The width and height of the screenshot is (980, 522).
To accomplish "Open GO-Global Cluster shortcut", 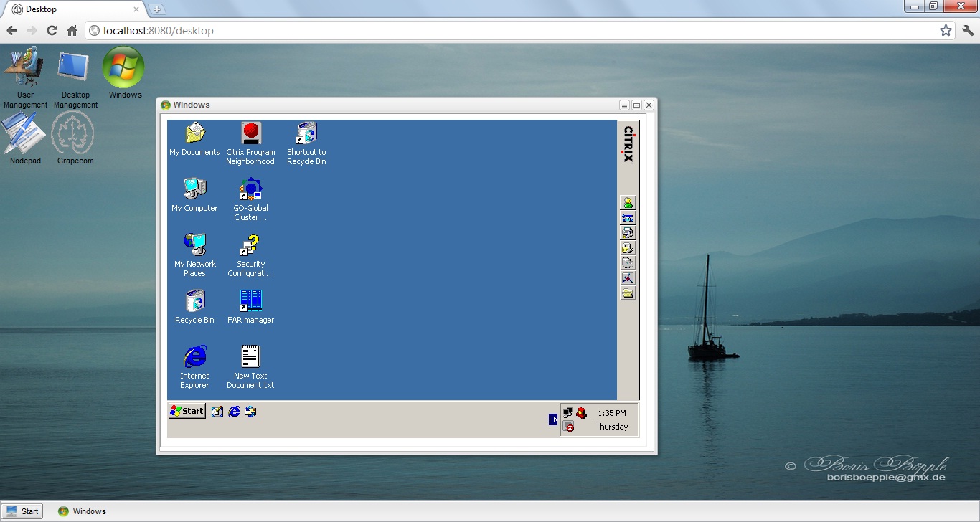I will [x=250, y=190].
